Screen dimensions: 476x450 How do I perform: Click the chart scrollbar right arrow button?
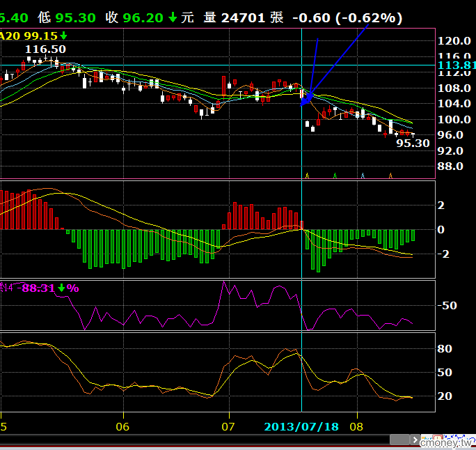coord(415,440)
